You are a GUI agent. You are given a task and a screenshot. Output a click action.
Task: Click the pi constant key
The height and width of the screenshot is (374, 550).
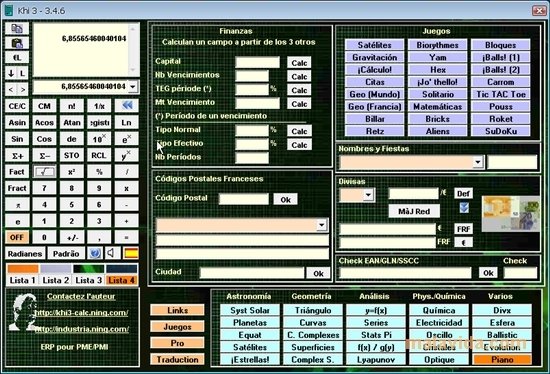[x=17, y=205]
